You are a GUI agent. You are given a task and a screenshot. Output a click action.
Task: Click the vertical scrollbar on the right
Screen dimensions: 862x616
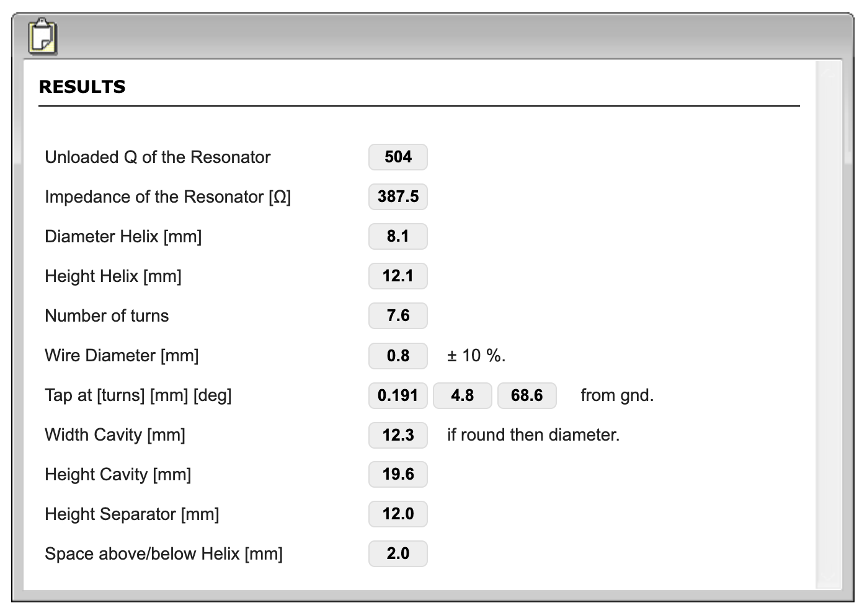click(829, 324)
